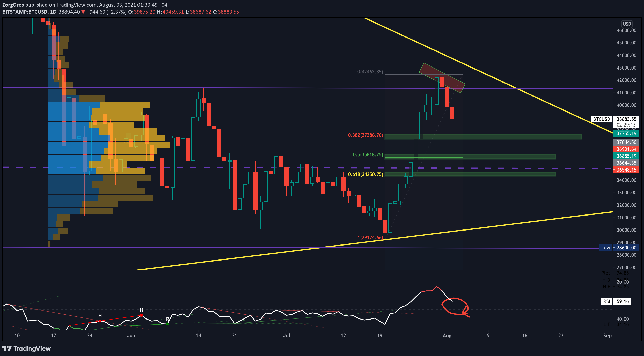Click the 27000.00 price axis label

627,267
